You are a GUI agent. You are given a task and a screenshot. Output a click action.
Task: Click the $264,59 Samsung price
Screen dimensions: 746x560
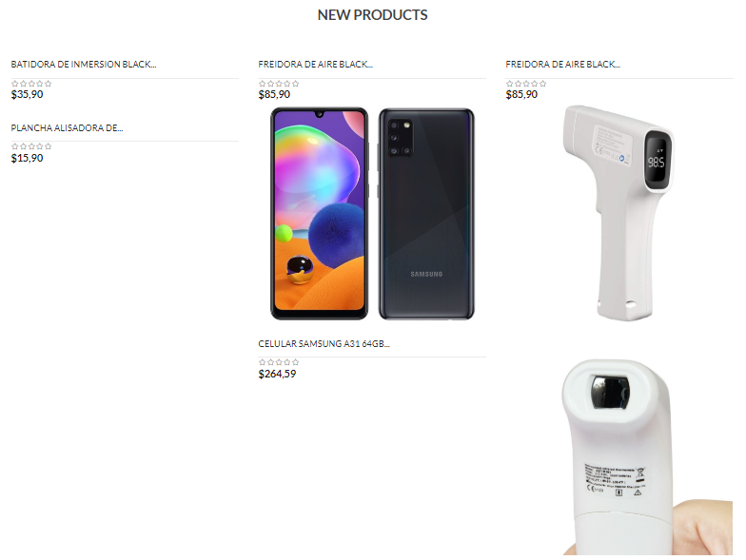(277, 375)
